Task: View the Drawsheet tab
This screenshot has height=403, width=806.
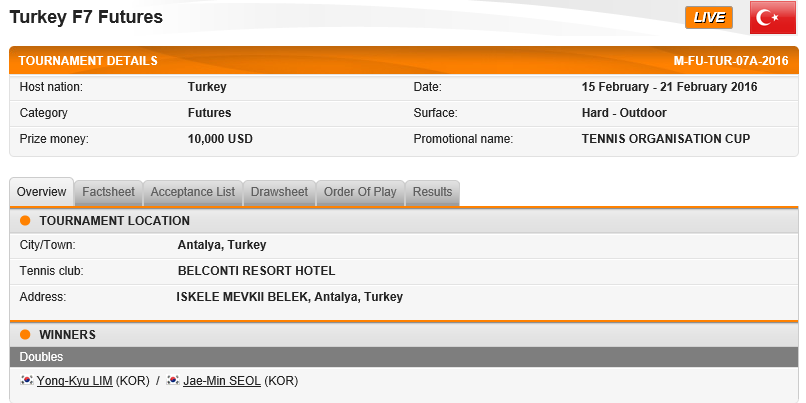Action: pos(279,192)
